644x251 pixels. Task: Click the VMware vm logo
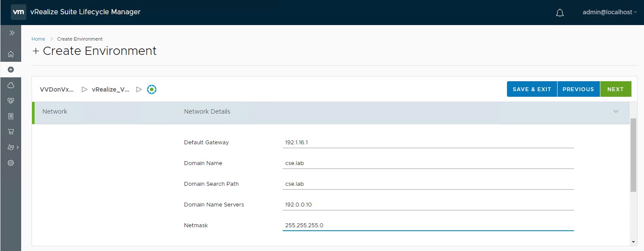pos(18,12)
